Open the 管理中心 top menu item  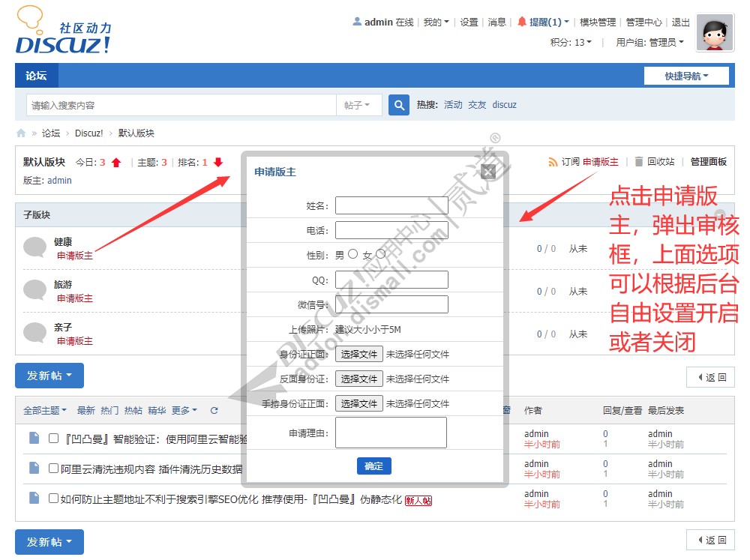coord(643,22)
